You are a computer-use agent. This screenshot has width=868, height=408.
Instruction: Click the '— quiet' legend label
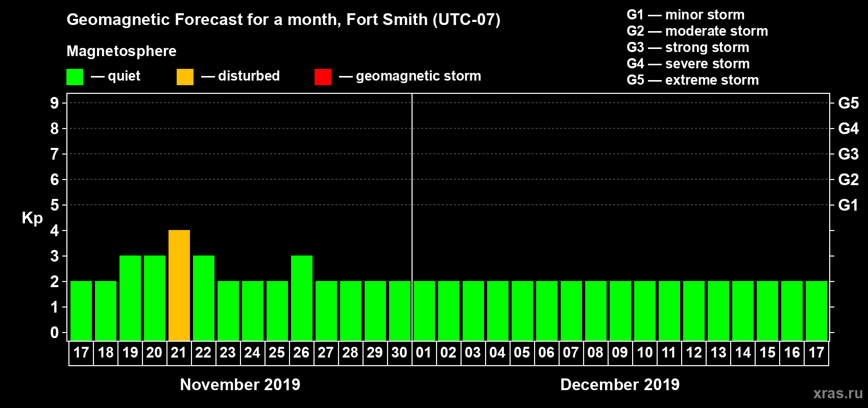coord(115,76)
